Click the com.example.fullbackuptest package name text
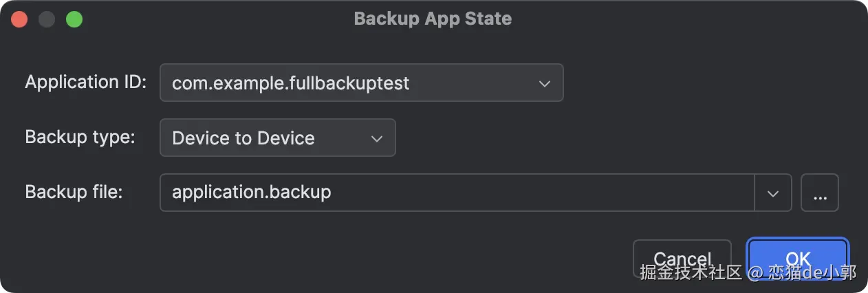868x293 pixels. click(x=290, y=83)
